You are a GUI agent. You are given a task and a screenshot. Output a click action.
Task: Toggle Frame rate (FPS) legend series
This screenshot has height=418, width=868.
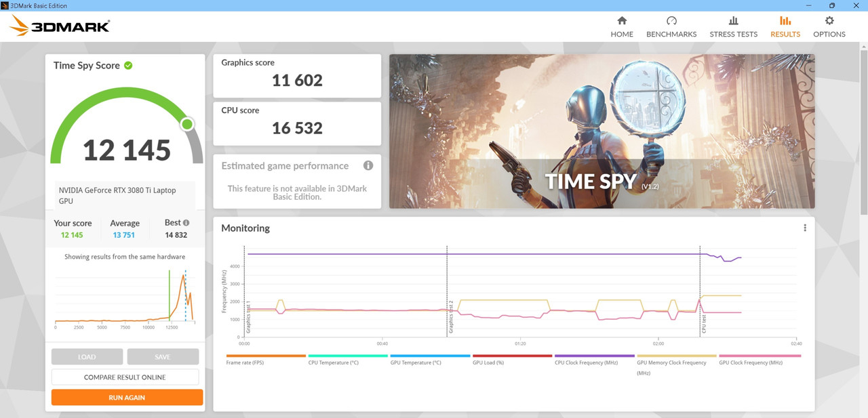(x=266, y=360)
